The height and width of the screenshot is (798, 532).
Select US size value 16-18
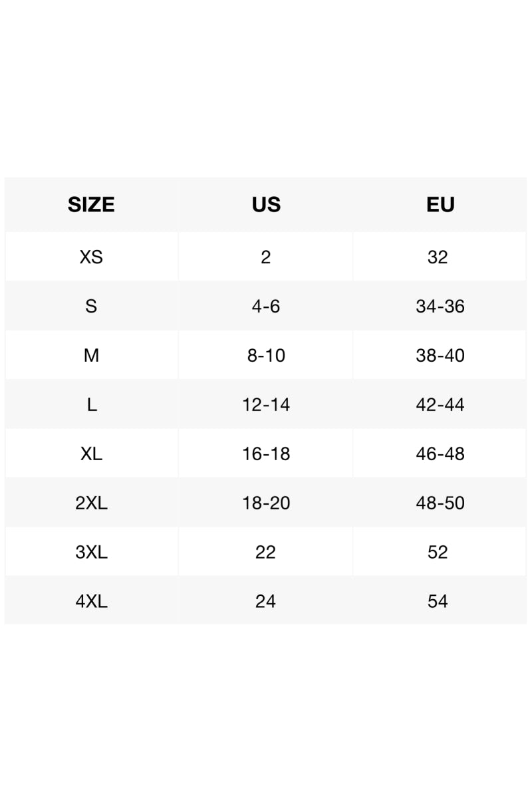click(x=266, y=454)
